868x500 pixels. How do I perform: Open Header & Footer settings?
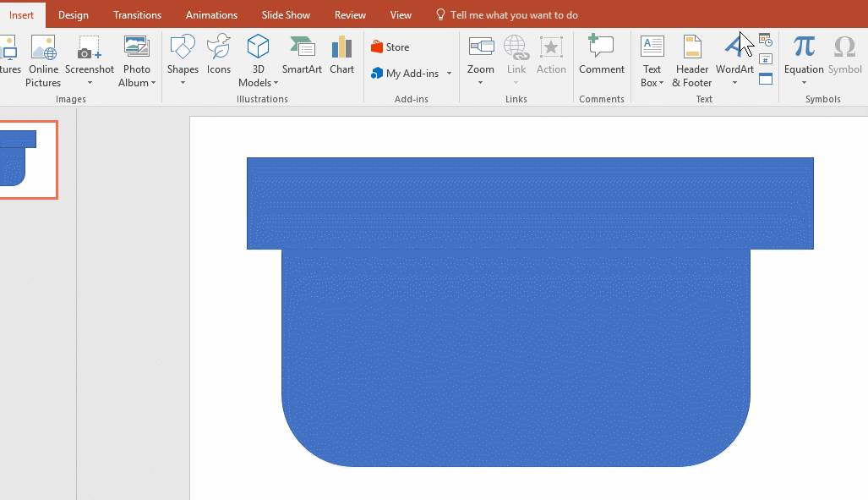point(692,61)
